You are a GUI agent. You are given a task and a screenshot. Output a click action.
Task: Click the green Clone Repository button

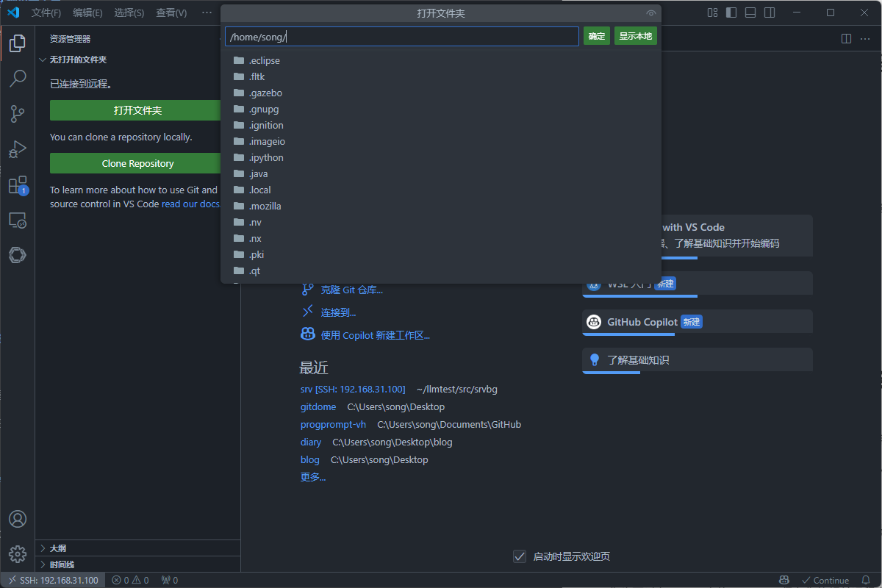click(137, 163)
